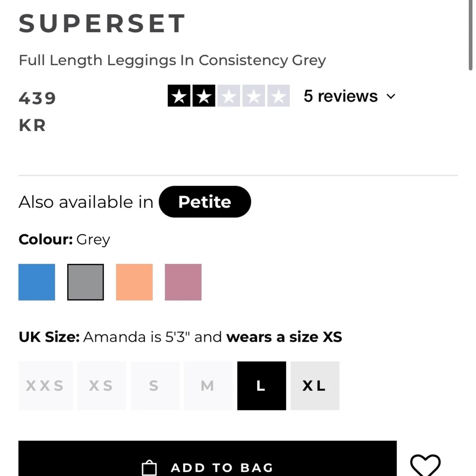Click the shopping bag icon
This screenshot has height=476, width=476.
click(149, 468)
